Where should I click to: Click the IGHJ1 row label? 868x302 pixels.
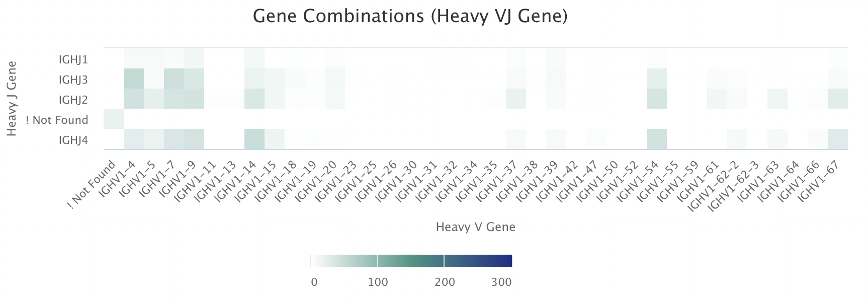[x=73, y=59]
